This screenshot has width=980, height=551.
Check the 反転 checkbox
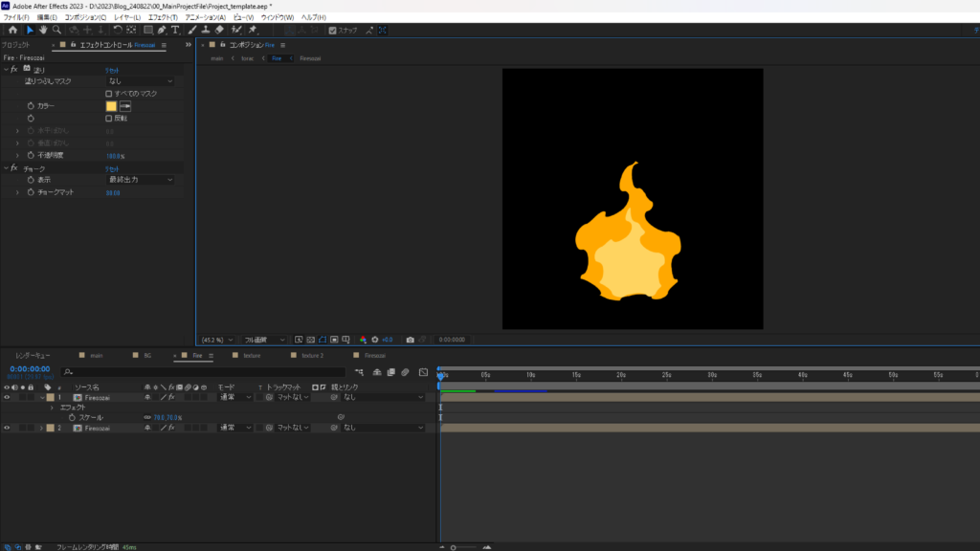109,119
